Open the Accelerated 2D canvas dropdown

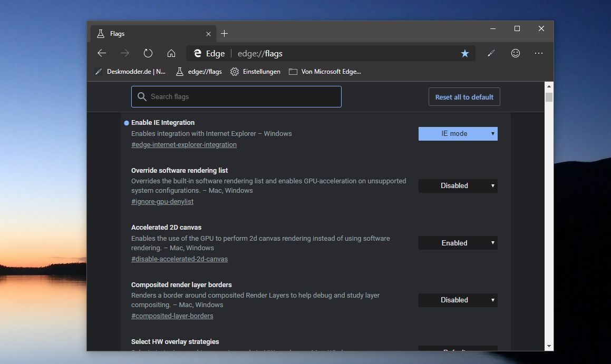(x=458, y=243)
